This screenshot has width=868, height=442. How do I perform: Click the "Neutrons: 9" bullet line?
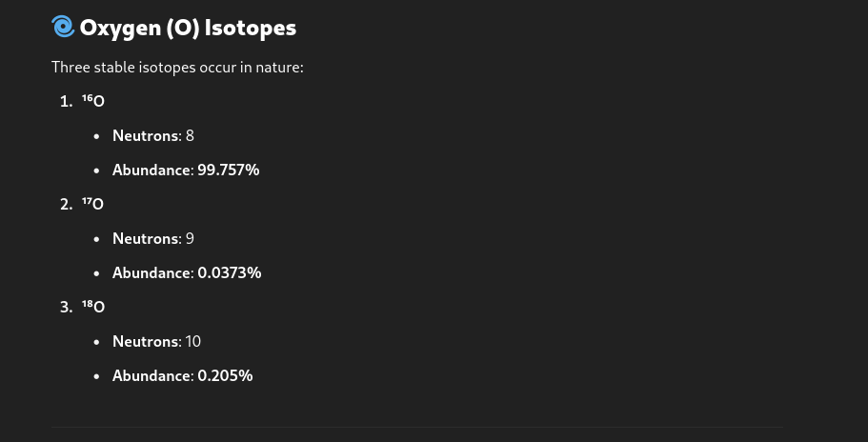pyautogui.click(x=153, y=239)
